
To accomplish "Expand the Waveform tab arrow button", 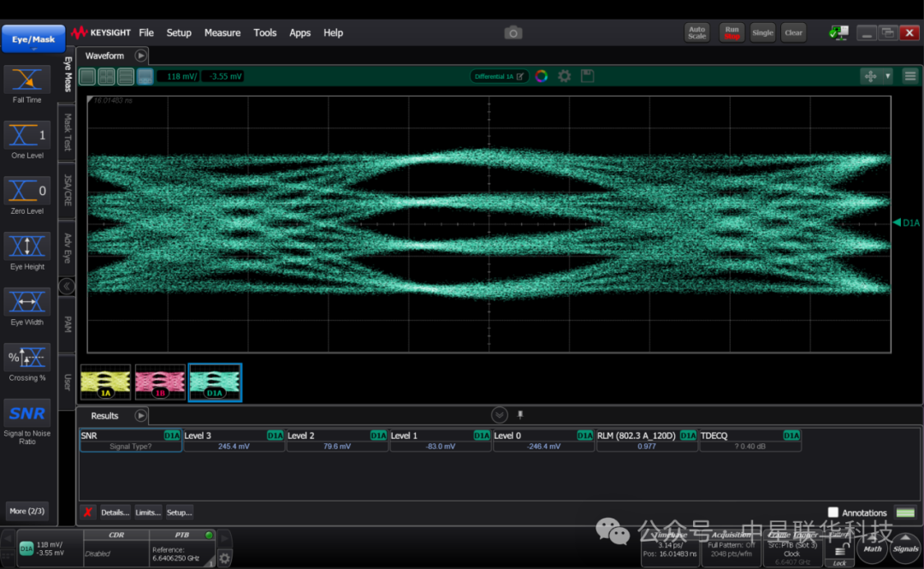I will click(140, 56).
